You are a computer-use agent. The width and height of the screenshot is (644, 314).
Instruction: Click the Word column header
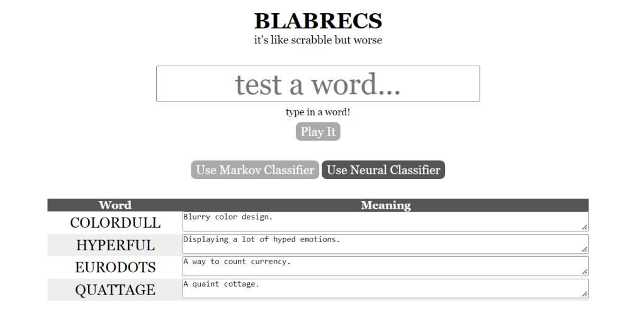(x=115, y=205)
